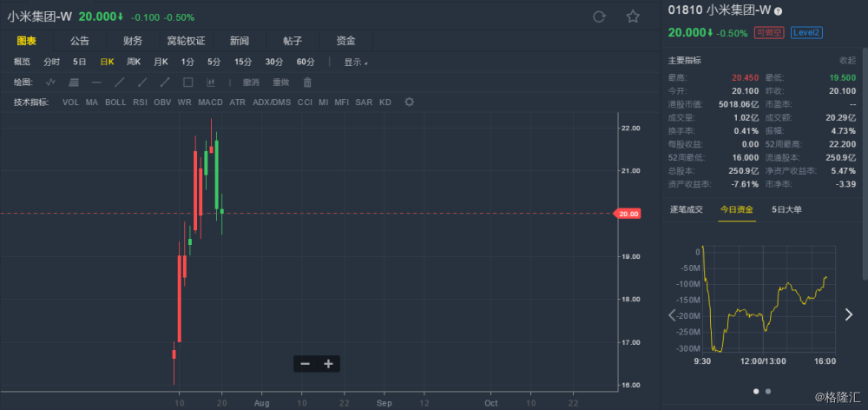The height and width of the screenshot is (410, 868).
Task: Toggle the VOL indicator
Action: point(70,102)
